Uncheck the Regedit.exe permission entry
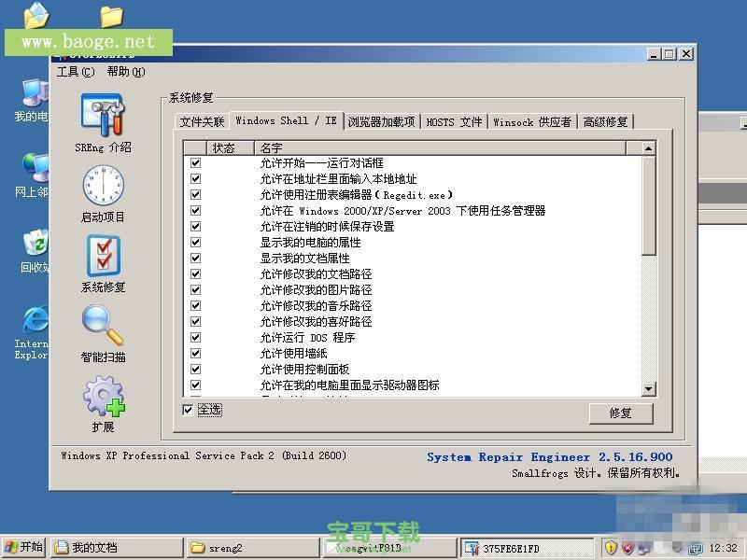747x560 pixels. coord(194,194)
